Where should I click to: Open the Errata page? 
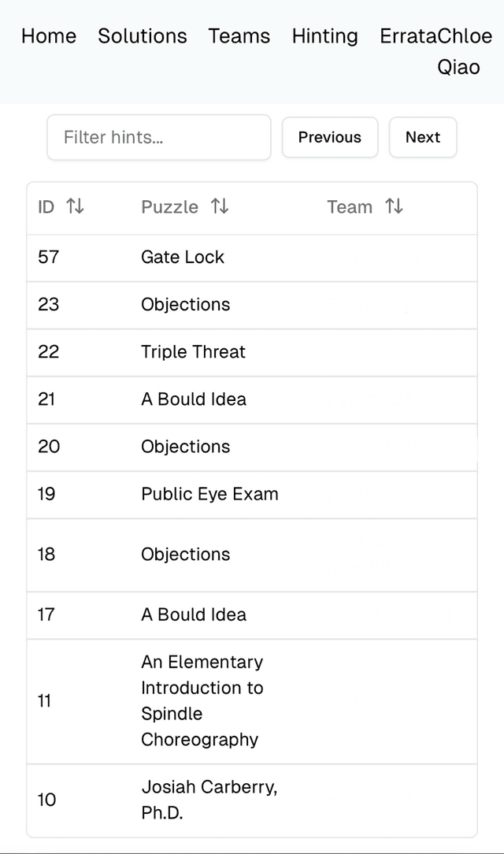407,36
